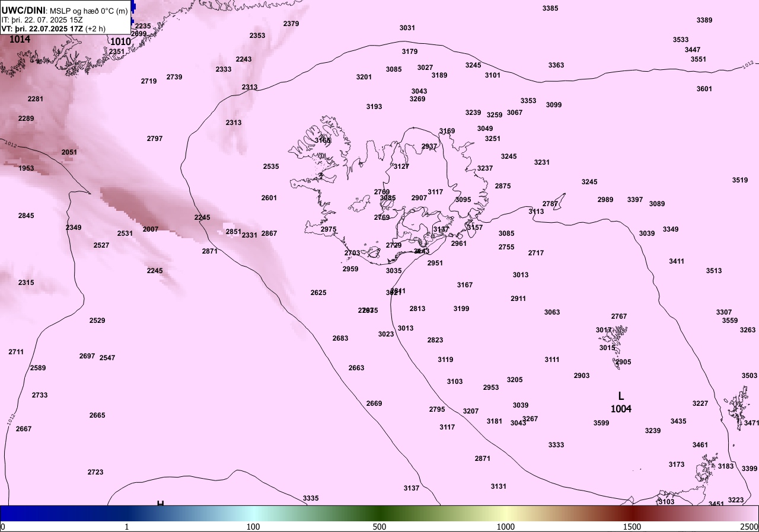Click the height value 3397
This screenshot has width=759, height=532.
point(635,200)
